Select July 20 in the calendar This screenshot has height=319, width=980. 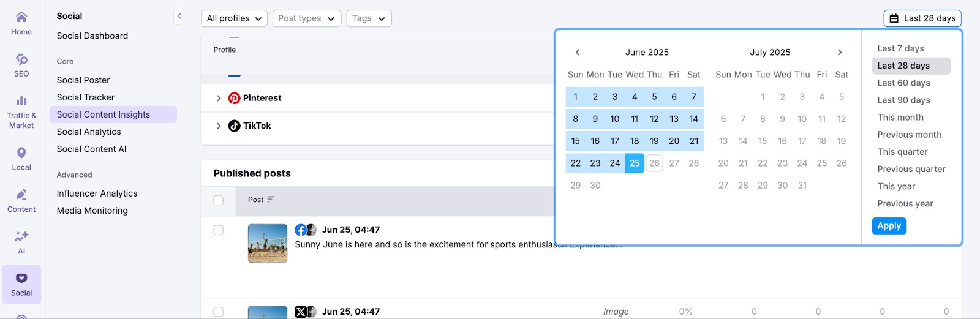tap(723, 163)
